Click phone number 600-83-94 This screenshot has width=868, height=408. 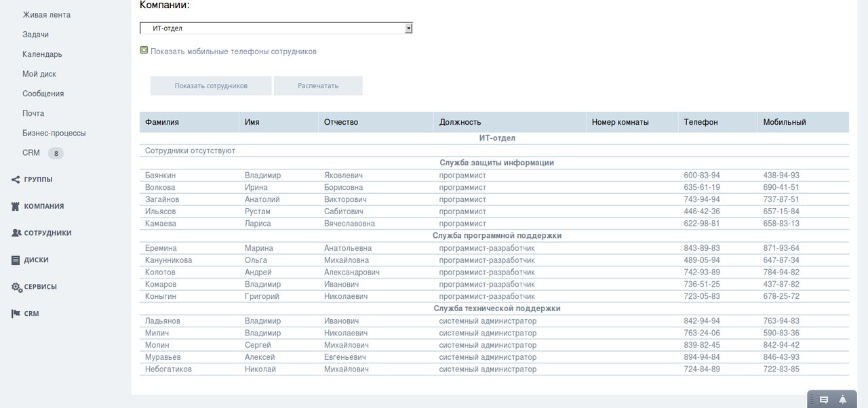(702, 175)
